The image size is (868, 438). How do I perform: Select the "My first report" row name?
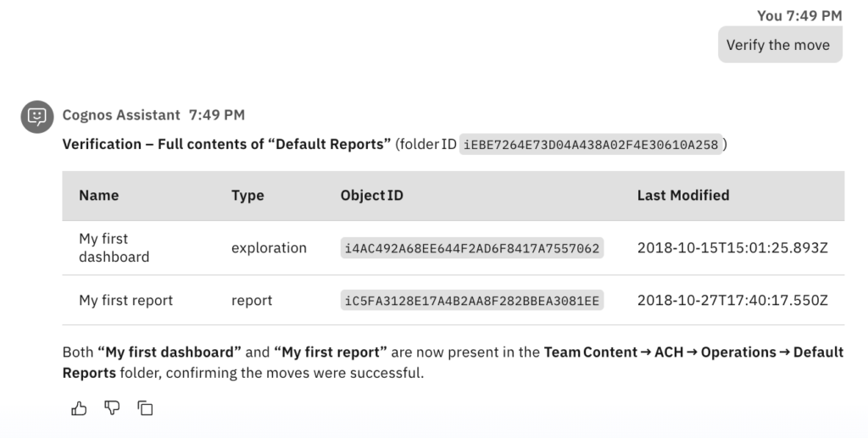(125, 300)
